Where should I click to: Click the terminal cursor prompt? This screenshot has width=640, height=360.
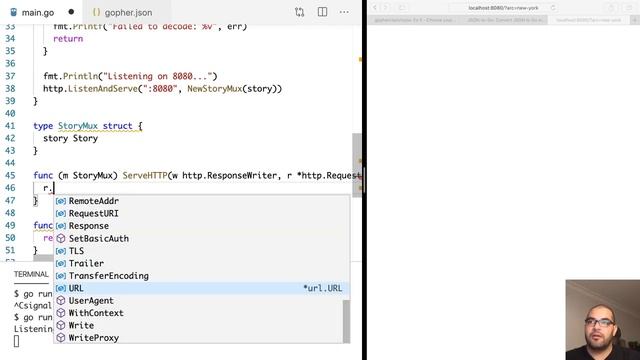point(16,341)
